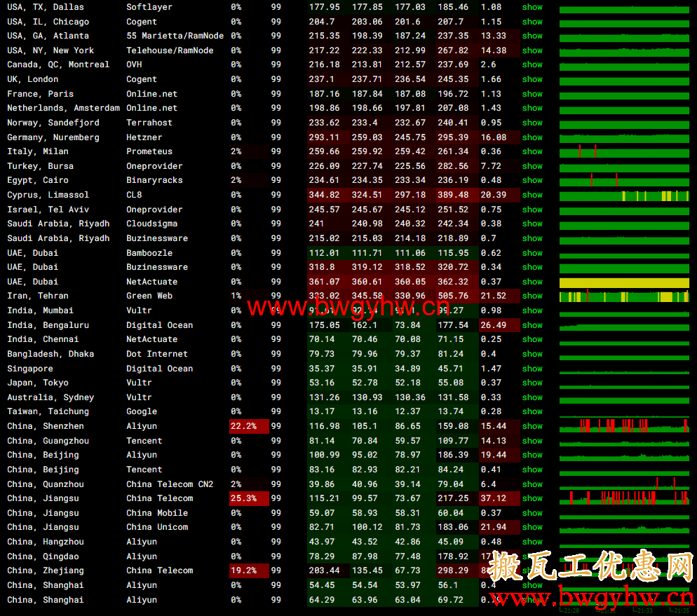This screenshot has height=616, width=697.
Task: Click show for Bangladesh, Dhaka row
Action: coord(532,355)
